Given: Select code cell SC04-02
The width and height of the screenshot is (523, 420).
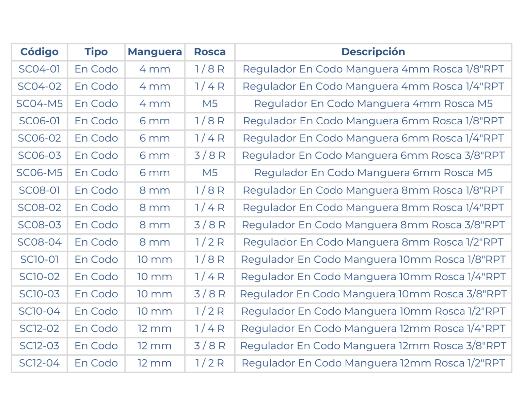Looking at the screenshot, I should pyautogui.click(x=39, y=87).
